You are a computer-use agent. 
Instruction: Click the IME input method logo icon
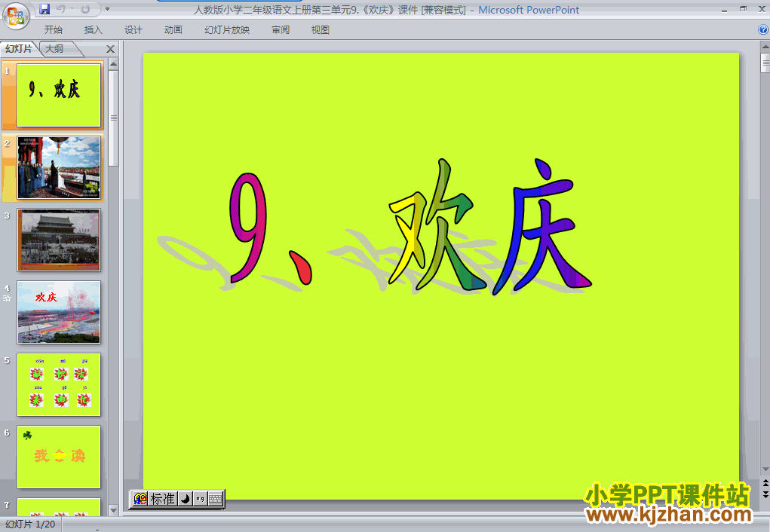point(140,499)
